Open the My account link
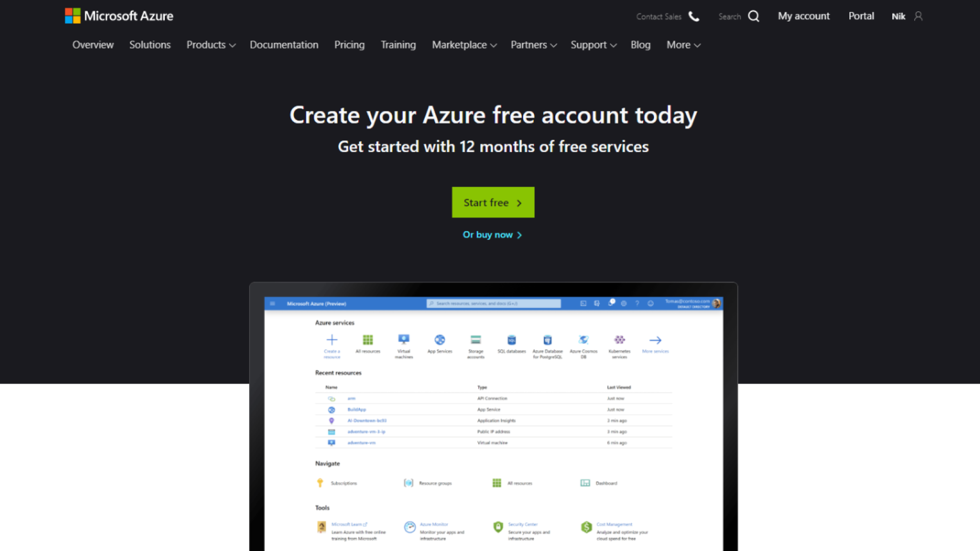 pyautogui.click(x=803, y=16)
